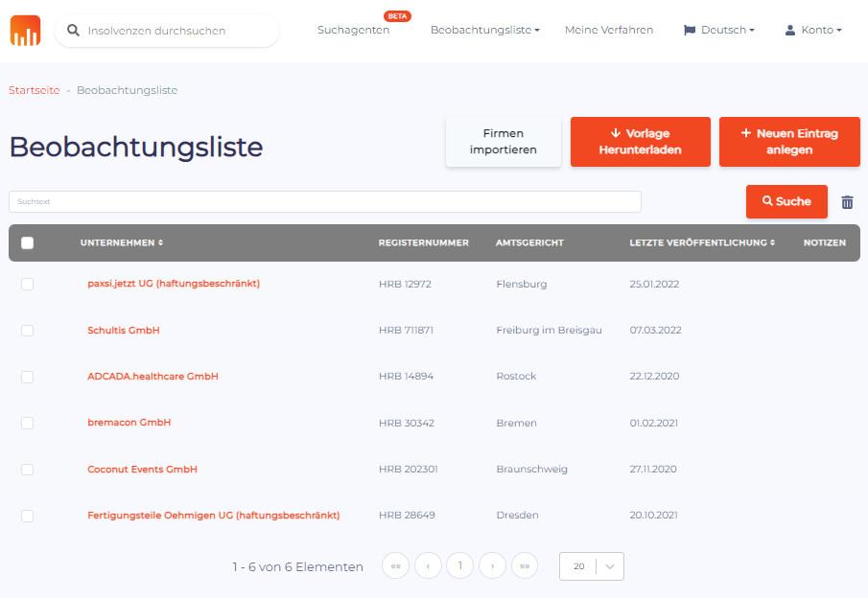The height and width of the screenshot is (598, 868).
Task: Sort by Letzte Veröffentlichung column
Action: coord(702,243)
